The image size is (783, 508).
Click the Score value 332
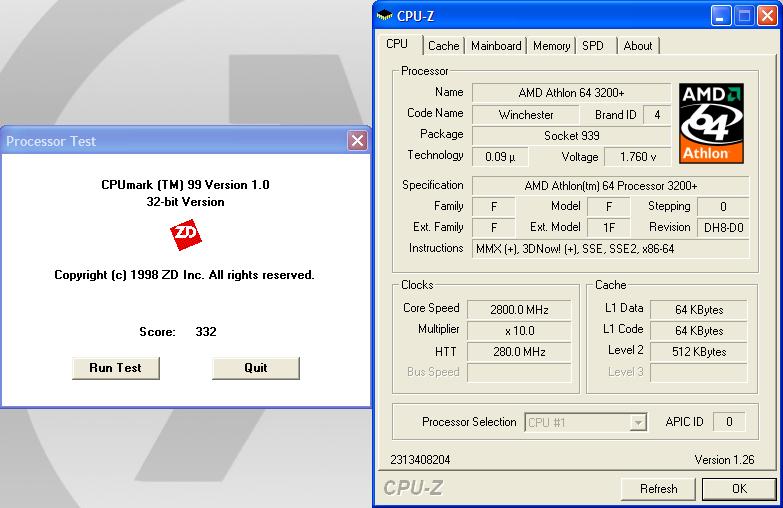pyautogui.click(x=206, y=332)
